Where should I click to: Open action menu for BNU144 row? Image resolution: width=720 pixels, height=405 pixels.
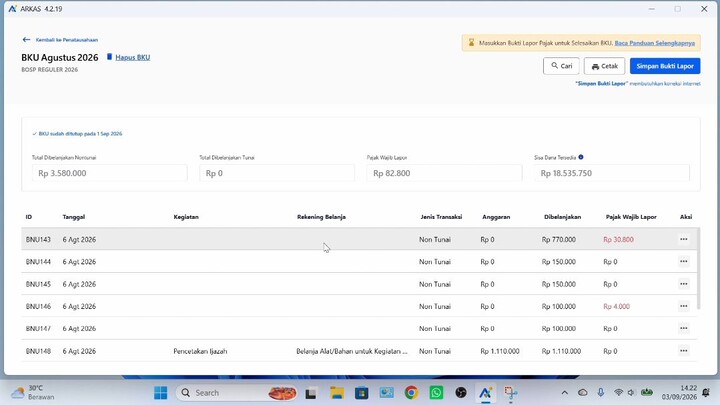(684, 261)
